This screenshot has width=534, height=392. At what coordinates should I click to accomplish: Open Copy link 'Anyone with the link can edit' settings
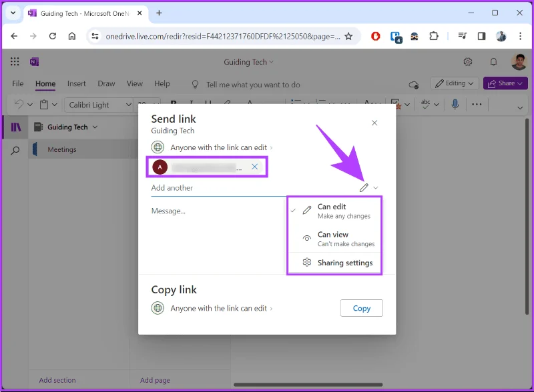point(222,308)
